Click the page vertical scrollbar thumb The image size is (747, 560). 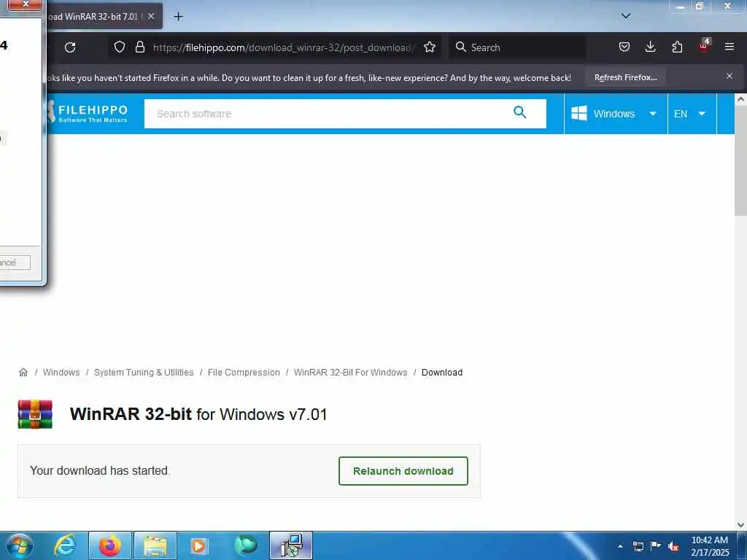click(x=740, y=161)
